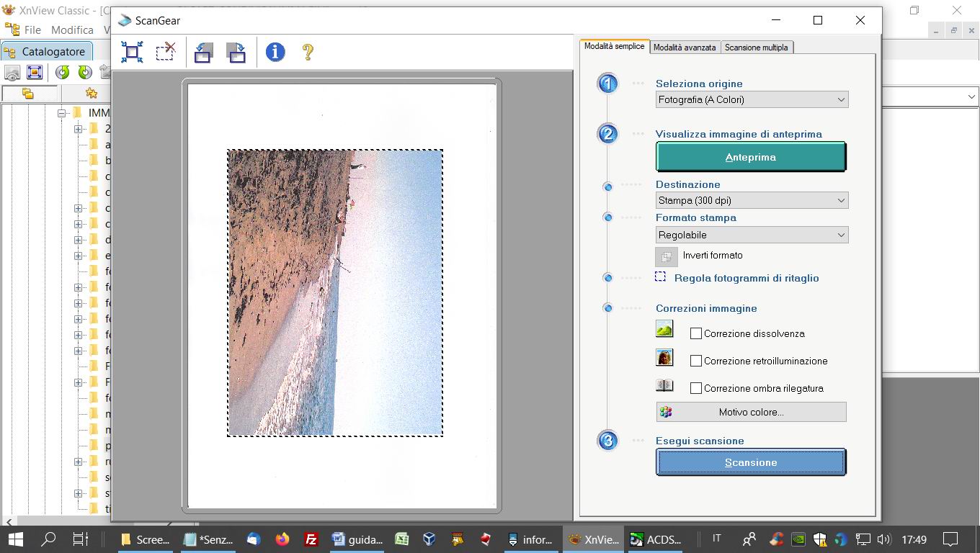The image size is (980, 553).
Task: Click the 17:49 taskbar clock
Action: click(x=914, y=539)
